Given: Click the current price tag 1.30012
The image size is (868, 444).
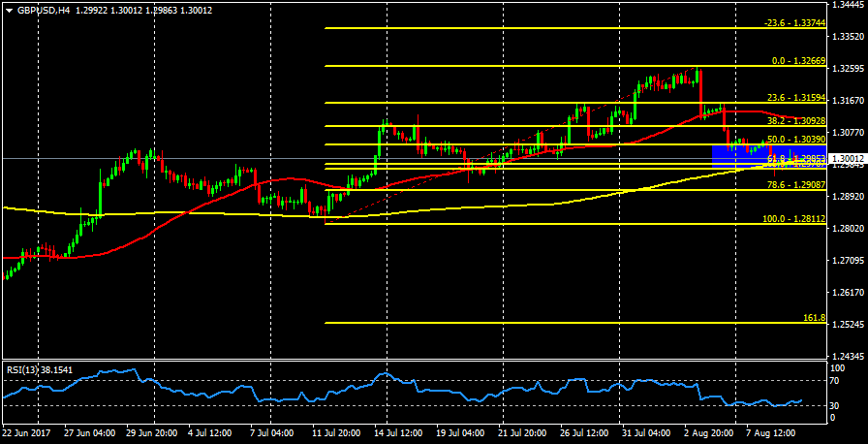Looking at the screenshot, I should (x=848, y=158).
